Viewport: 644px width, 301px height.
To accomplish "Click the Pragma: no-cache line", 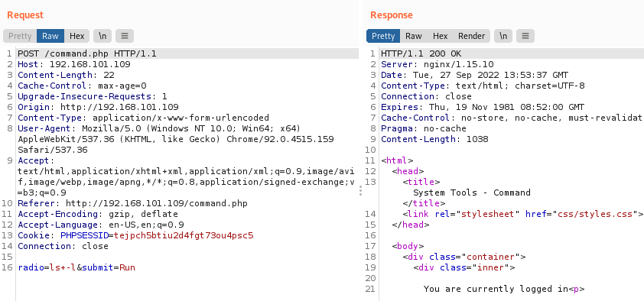I will [424, 128].
